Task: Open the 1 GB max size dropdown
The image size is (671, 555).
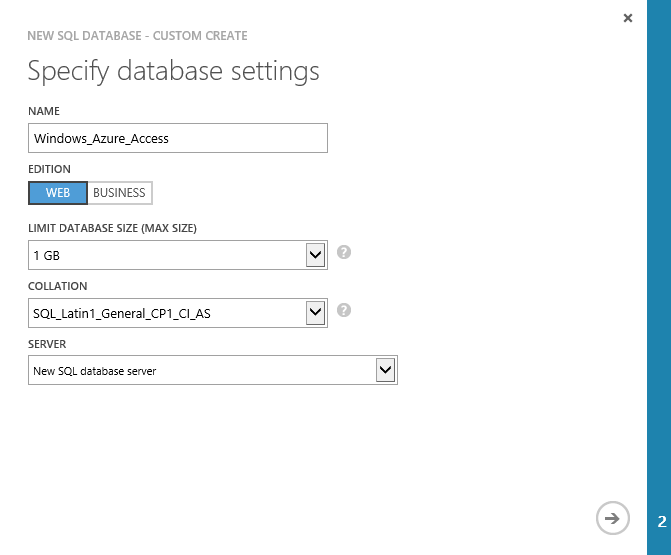Action: [168, 256]
